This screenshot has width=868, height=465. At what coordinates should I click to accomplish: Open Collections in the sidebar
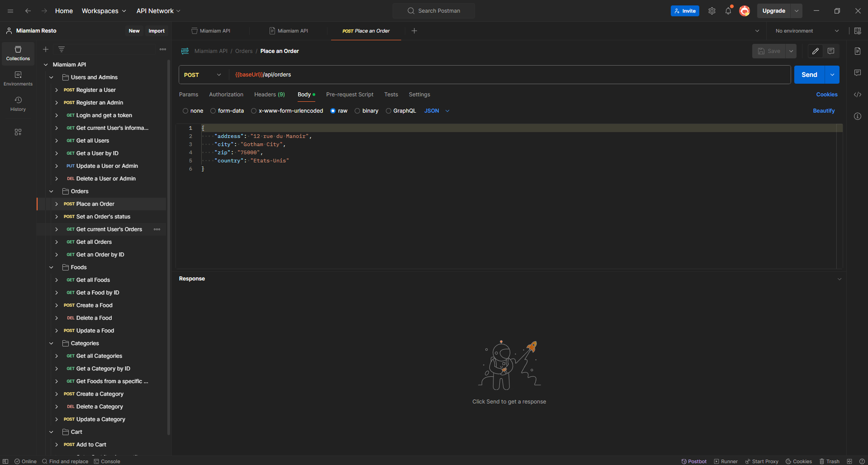(x=18, y=53)
